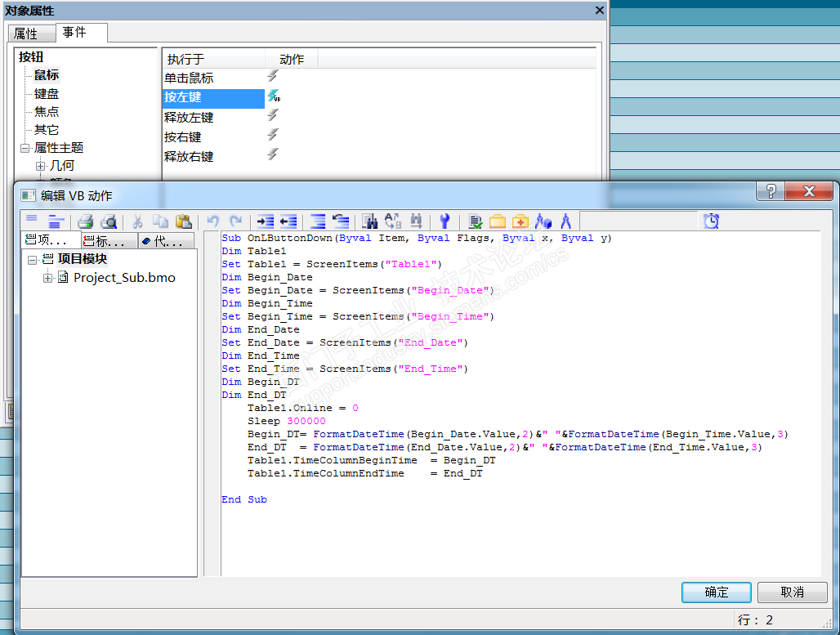This screenshot has height=635, width=840.
Task: Undo the last edit in VB editor
Action: [x=212, y=221]
